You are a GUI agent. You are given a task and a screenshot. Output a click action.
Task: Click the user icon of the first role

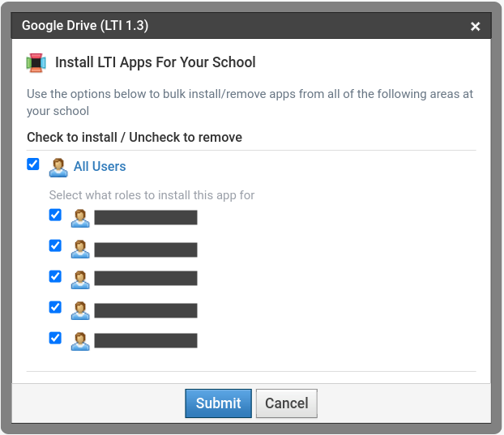click(80, 219)
